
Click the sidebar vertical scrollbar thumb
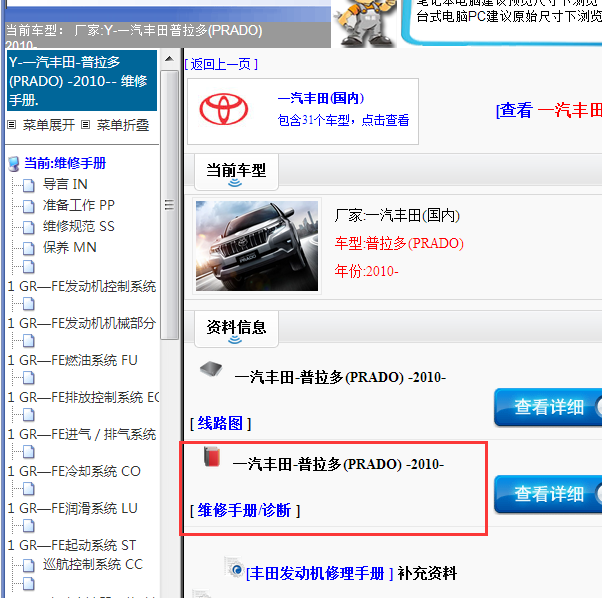pyautogui.click(x=169, y=205)
